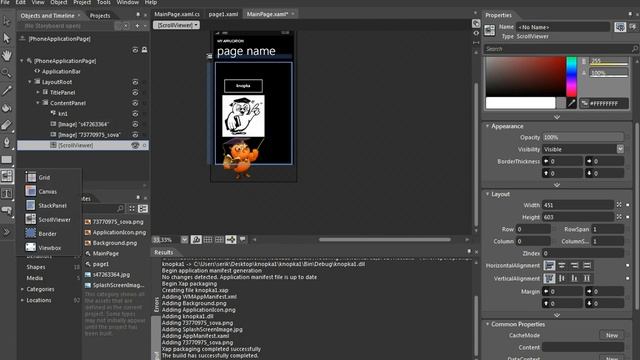Click the show-all eye header icon
The height and width of the screenshot is (360, 640).
point(135,50)
